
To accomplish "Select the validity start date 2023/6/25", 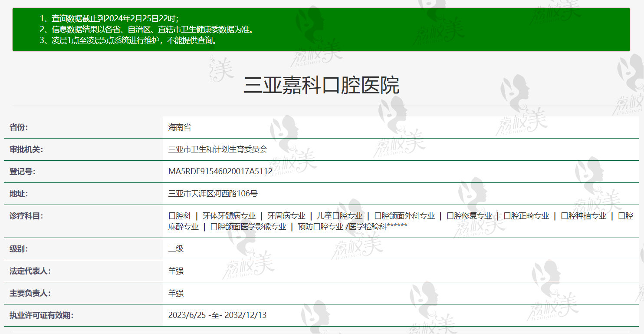I will click(x=187, y=315).
